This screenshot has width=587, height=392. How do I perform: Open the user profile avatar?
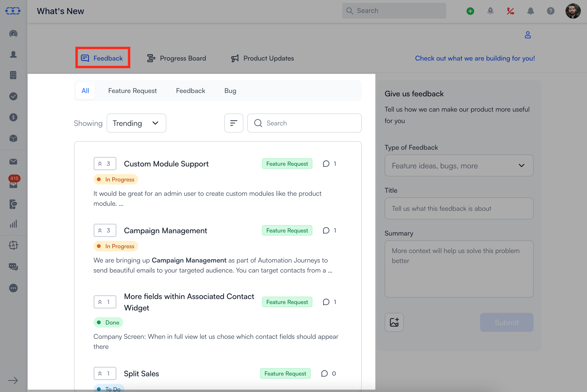[573, 11]
